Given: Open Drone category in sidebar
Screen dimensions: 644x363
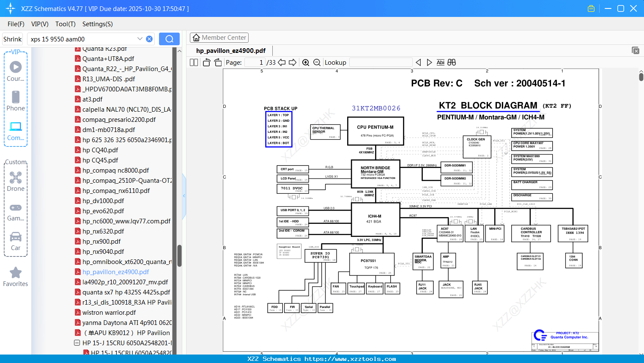Looking at the screenshot, I should (16, 181).
